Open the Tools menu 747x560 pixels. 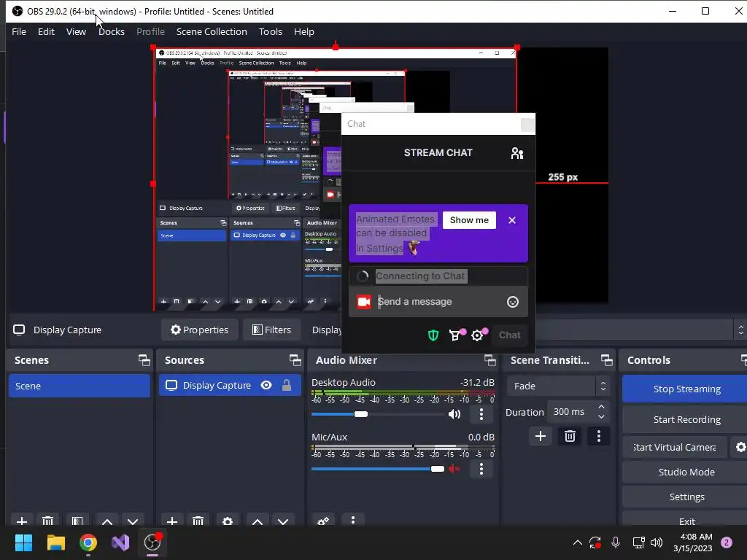coord(270,31)
